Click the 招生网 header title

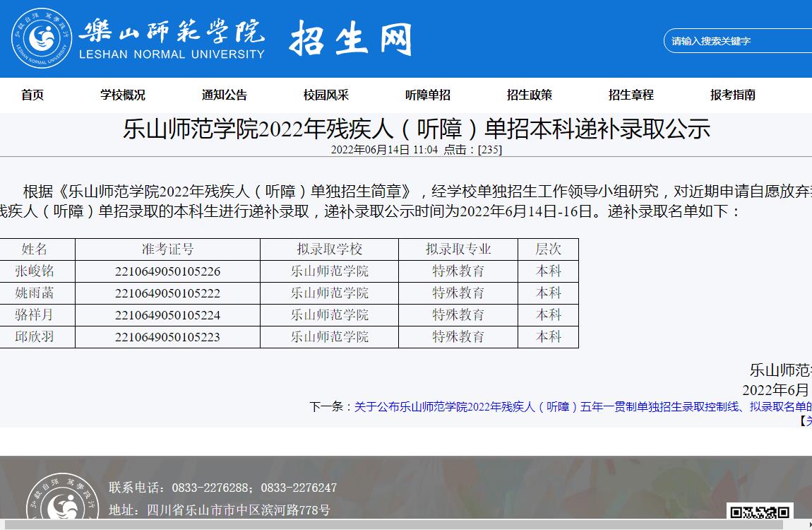351,39
